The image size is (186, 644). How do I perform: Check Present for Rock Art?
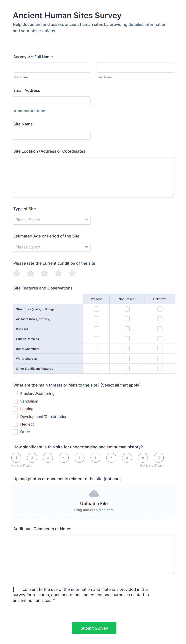[96, 329]
